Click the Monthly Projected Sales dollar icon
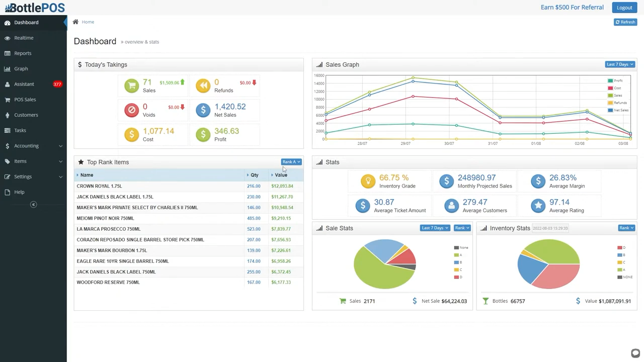Screen dimensions: 644x362 [446, 181]
